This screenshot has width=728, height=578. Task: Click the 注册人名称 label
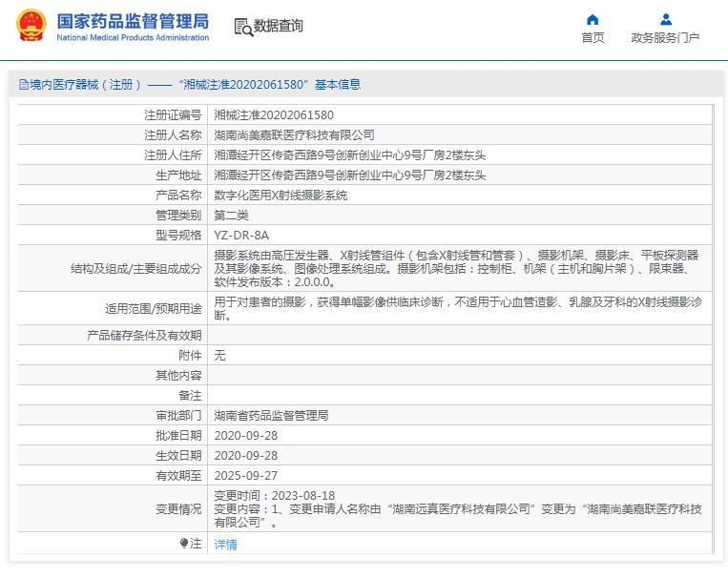click(173, 135)
